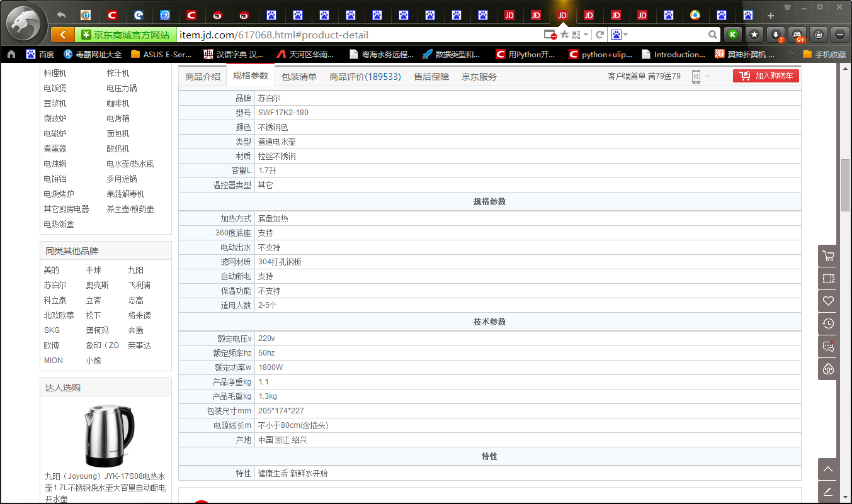The width and height of the screenshot is (852, 504).
Task: Click 养生壶/煎药壶 category link
Action: (130, 209)
